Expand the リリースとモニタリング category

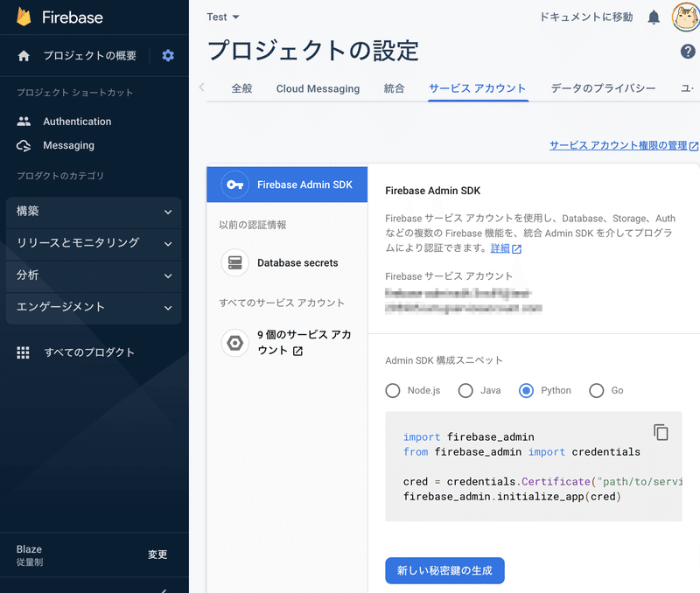pyautogui.click(x=94, y=244)
